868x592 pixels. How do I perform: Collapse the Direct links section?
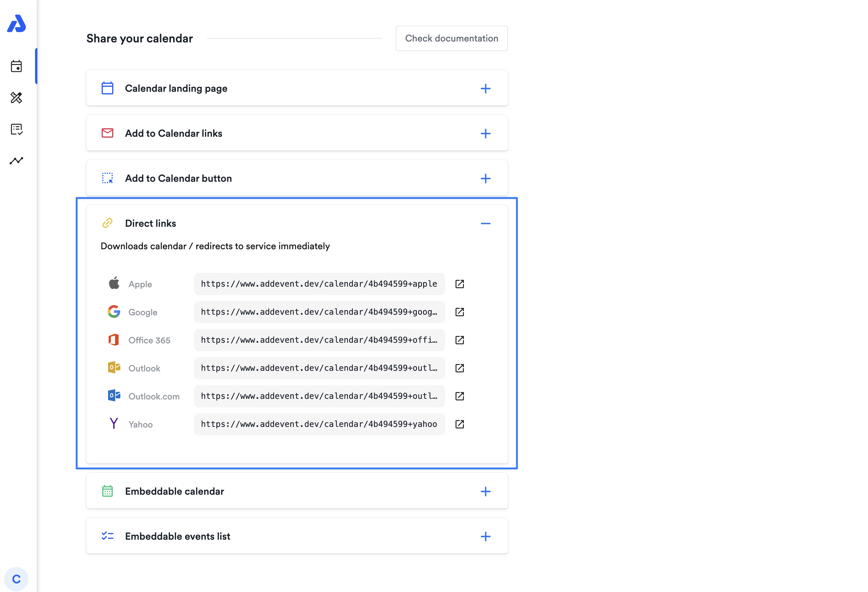(485, 224)
